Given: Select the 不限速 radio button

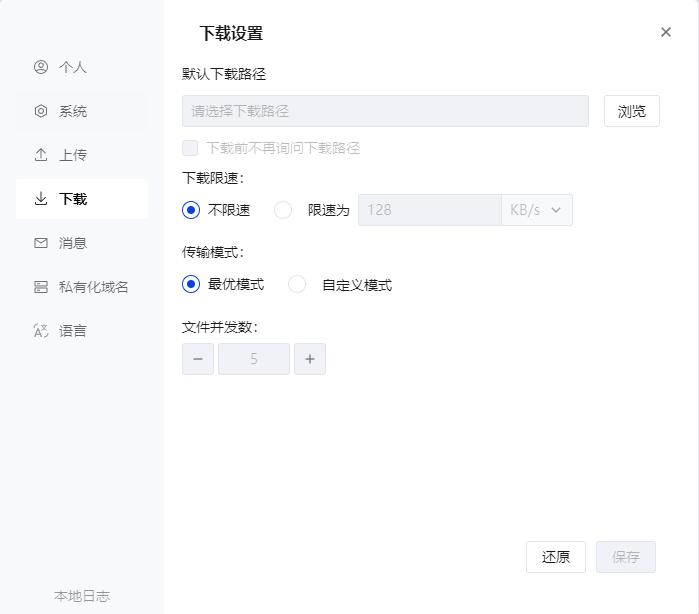Looking at the screenshot, I should [x=191, y=210].
